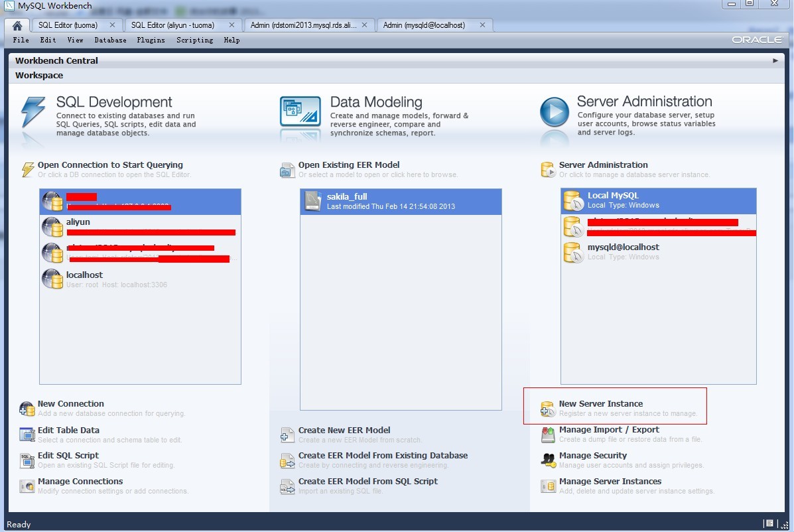Open Manage Import / Export
This screenshot has width=794, height=532.
[x=609, y=430]
